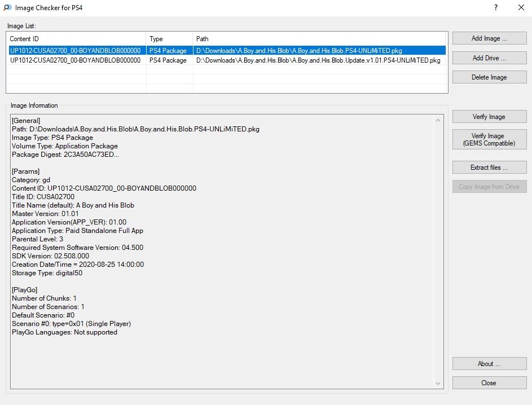532x405 pixels.
Task: Click the Number of Scenarios: 1 line
Action: click(x=48, y=307)
